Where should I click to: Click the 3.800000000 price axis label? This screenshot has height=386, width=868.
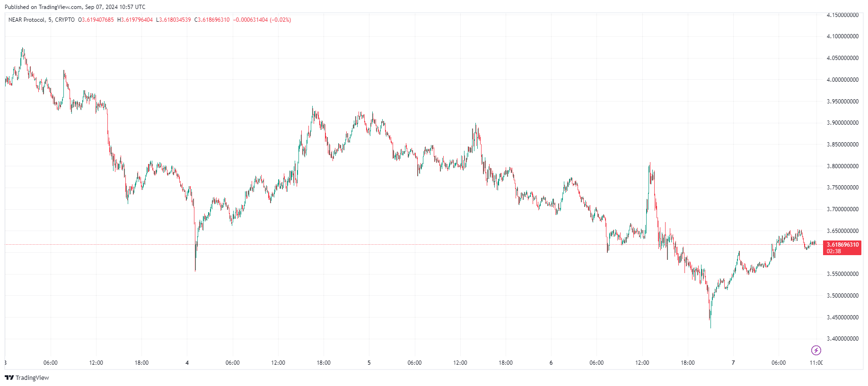click(x=842, y=166)
